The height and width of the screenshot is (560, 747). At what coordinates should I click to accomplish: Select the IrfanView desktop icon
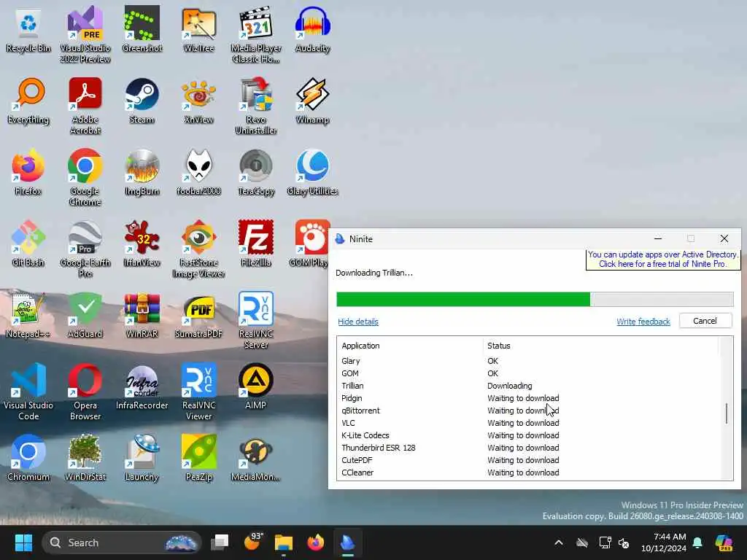[142, 244]
